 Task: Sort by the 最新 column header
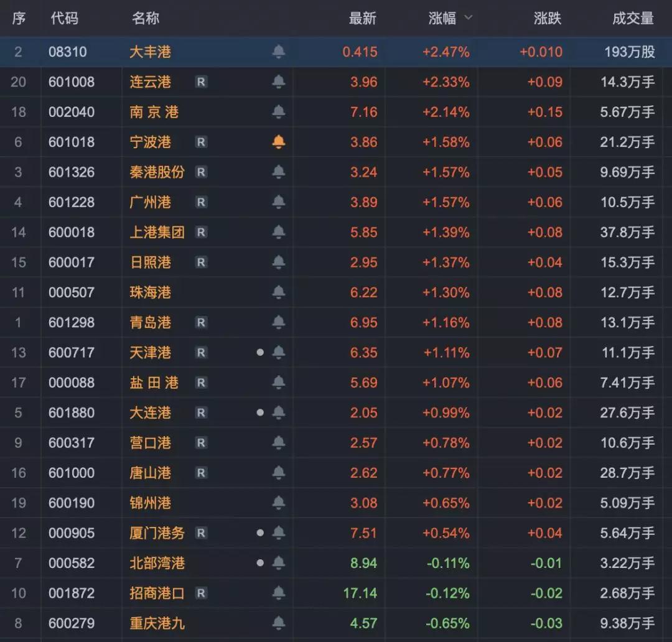click(362, 19)
